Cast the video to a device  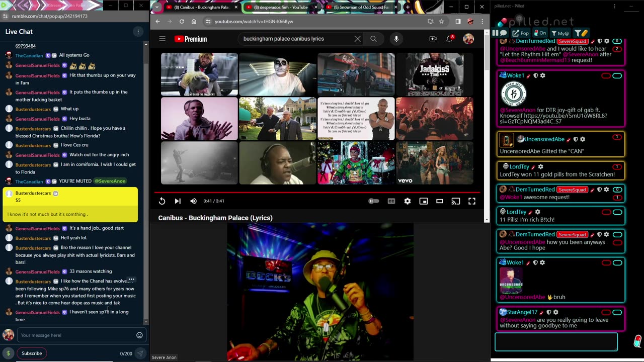(456, 201)
